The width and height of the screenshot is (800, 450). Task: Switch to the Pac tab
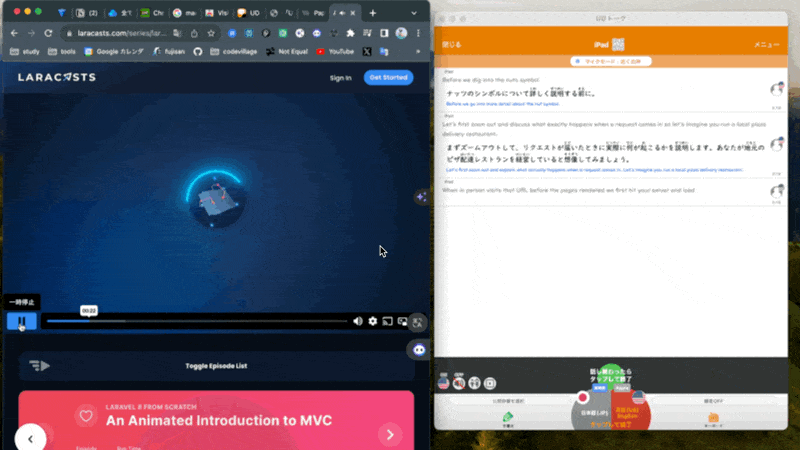pyautogui.click(x=313, y=13)
